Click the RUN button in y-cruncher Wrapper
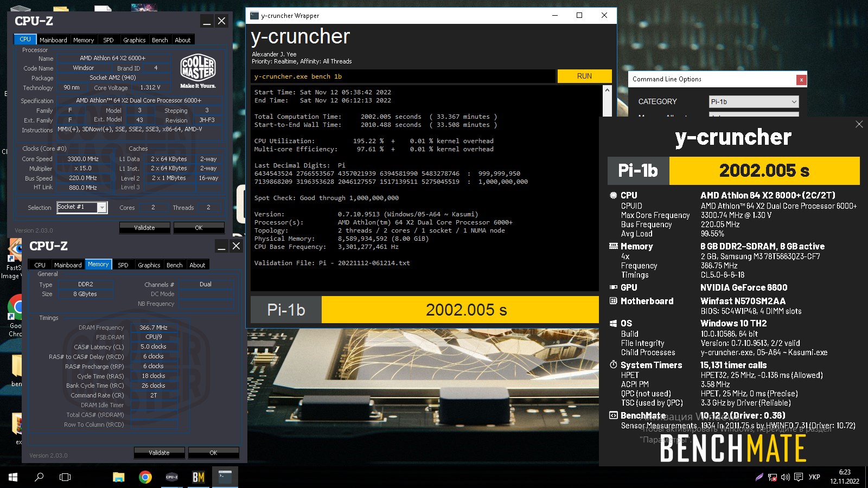Viewport: 868px width, 488px height. pyautogui.click(x=584, y=76)
